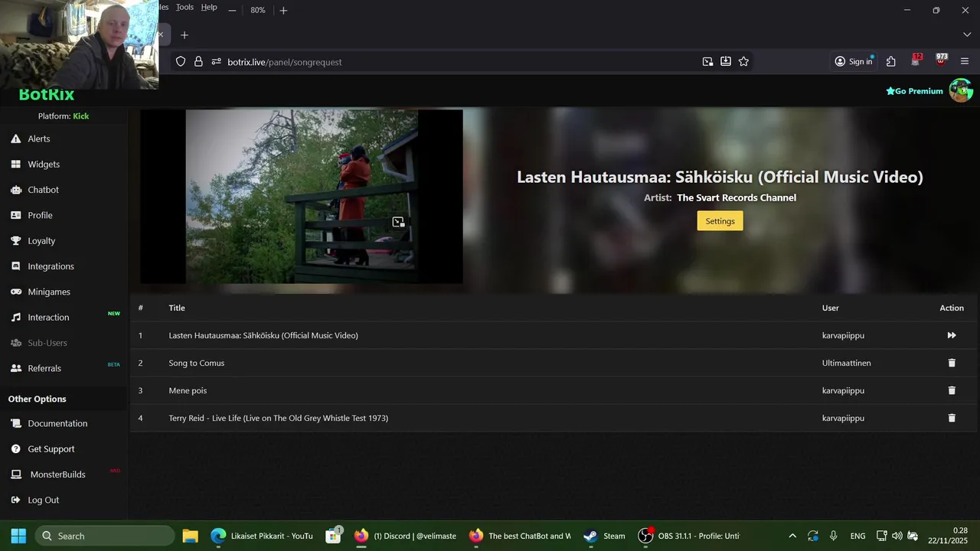This screenshot has height=551, width=980.
Task: Bookmark this page with the star icon
Action: point(743,62)
